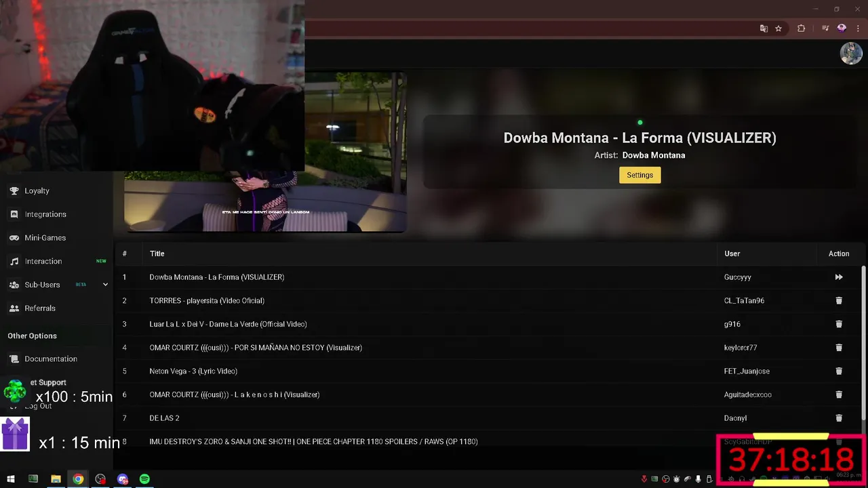Open Chrome three-dot menu
The image size is (868, 488).
858,28
